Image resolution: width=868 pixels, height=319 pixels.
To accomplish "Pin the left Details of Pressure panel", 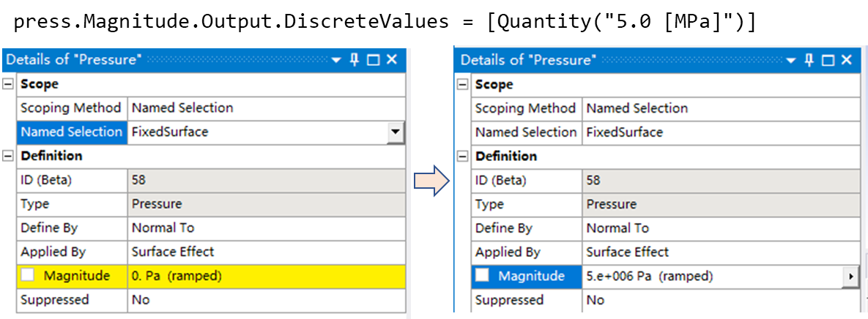I will (355, 60).
